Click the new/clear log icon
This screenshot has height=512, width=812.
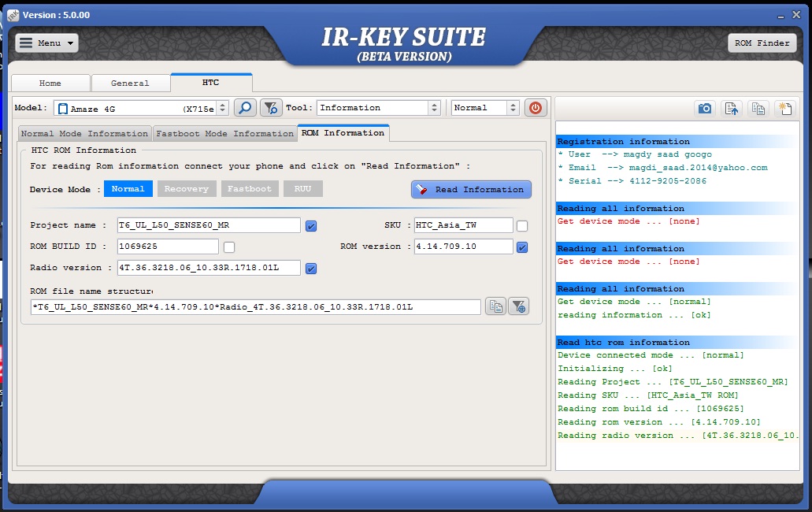point(785,108)
